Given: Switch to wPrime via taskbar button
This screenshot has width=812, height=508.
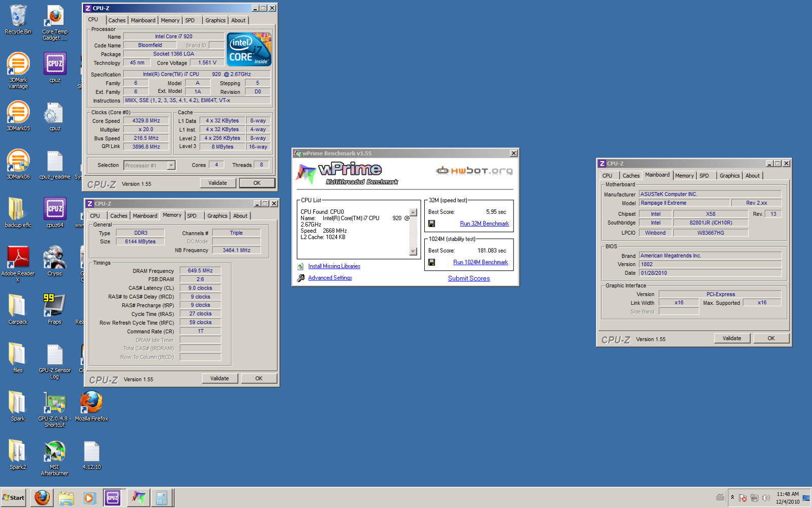Looking at the screenshot, I should [x=138, y=498].
